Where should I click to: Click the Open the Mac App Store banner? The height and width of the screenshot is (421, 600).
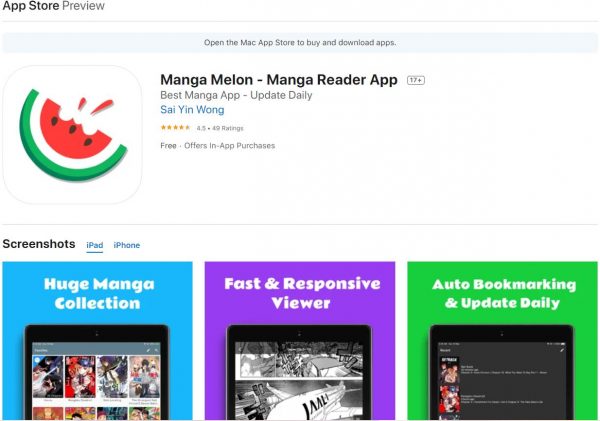point(300,42)
